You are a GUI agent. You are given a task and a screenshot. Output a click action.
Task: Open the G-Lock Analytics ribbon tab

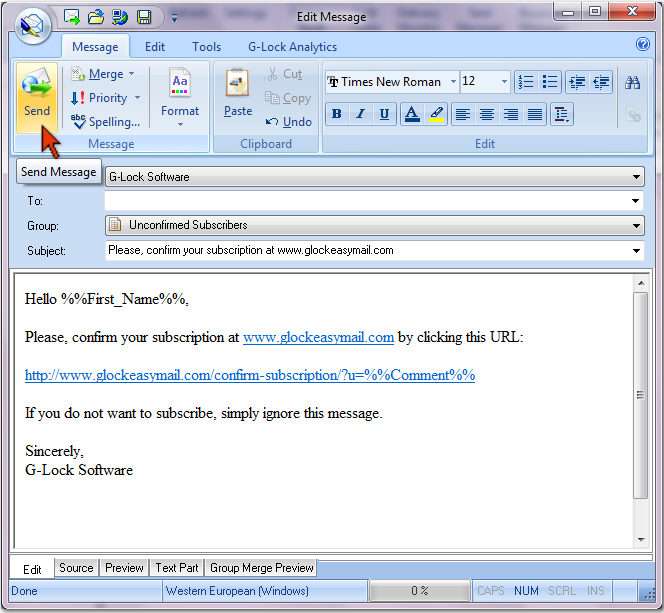[292, 47]
